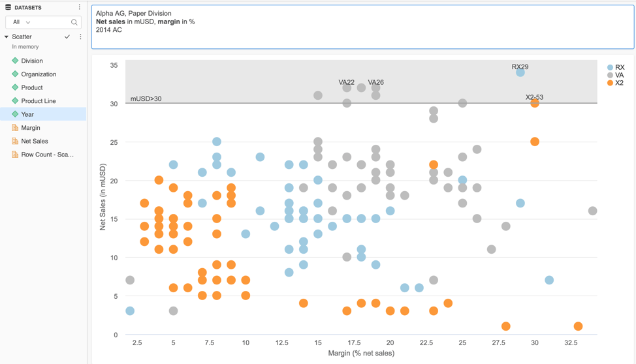Open the All filter dropdown

click(x=22, y=22)
